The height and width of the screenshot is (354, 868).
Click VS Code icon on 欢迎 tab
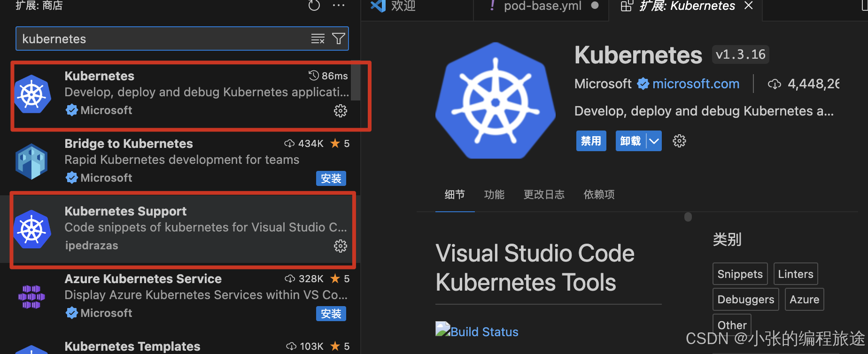coord(378,6)
